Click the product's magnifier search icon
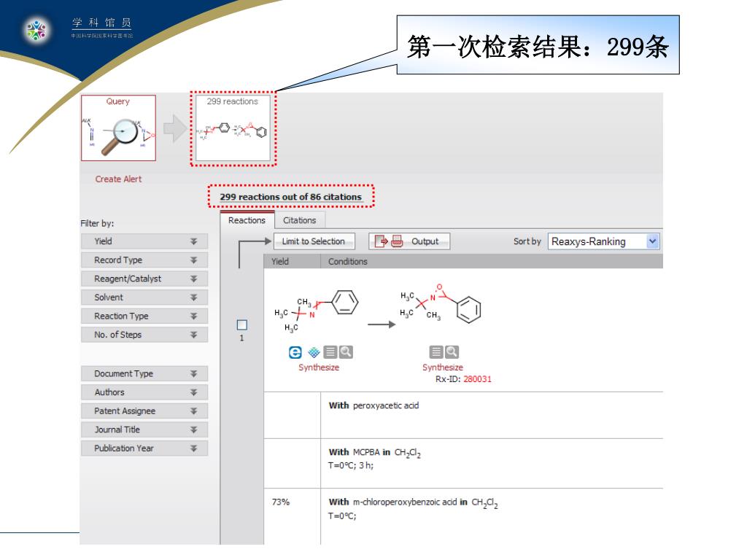The height and width of the screenshot is (560, 747). point(452,352)
